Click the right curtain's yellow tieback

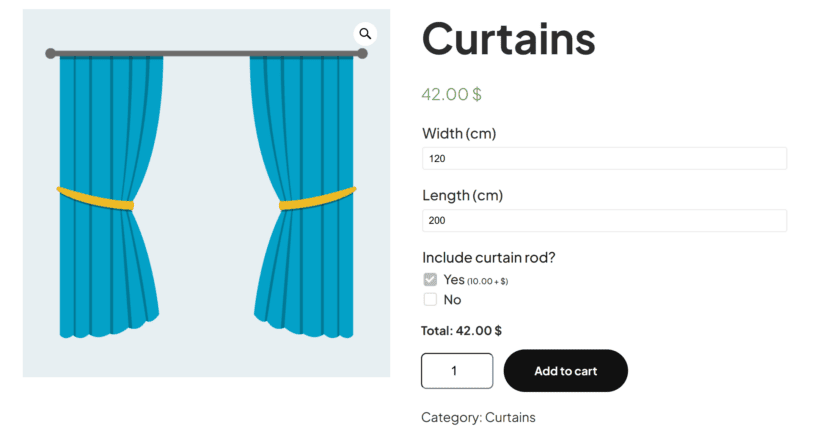[317, 199]
